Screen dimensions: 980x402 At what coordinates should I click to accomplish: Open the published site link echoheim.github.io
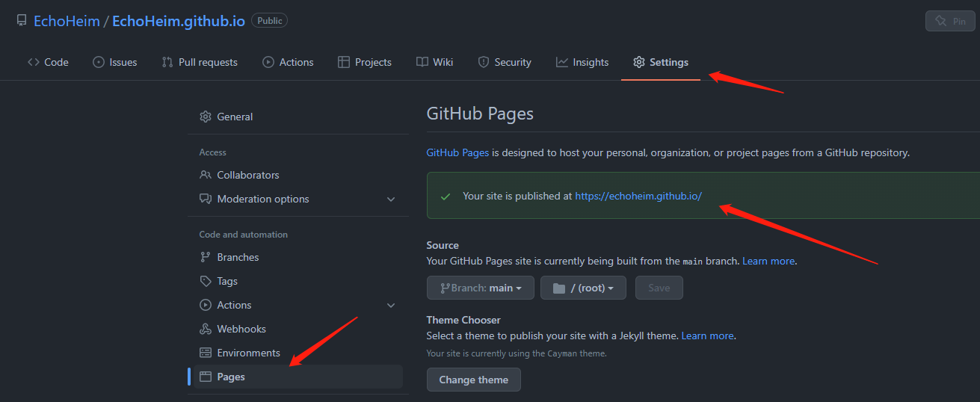[638, 196]
